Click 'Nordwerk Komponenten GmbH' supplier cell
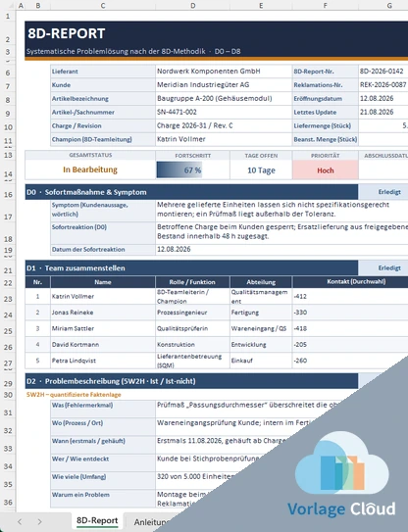Screen dimensions: 408x532 pos(224,72)
